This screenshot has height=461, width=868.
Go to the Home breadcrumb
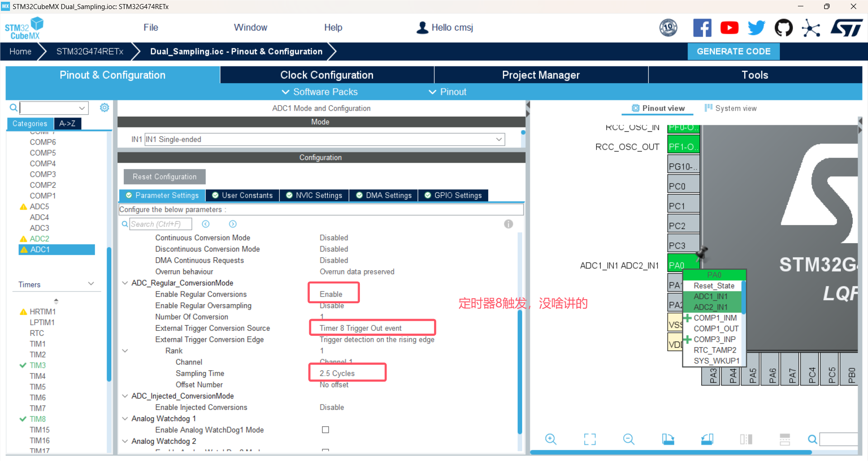[x=20, y=52]
